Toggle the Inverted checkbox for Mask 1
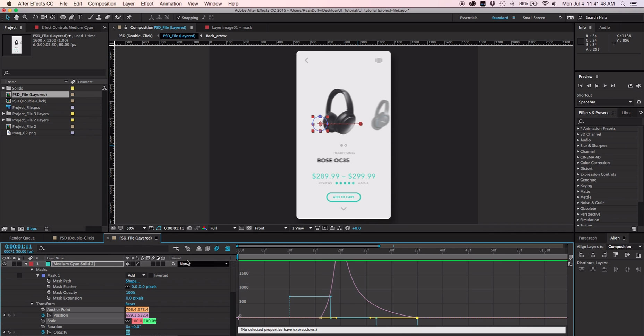 pos(150,275)
